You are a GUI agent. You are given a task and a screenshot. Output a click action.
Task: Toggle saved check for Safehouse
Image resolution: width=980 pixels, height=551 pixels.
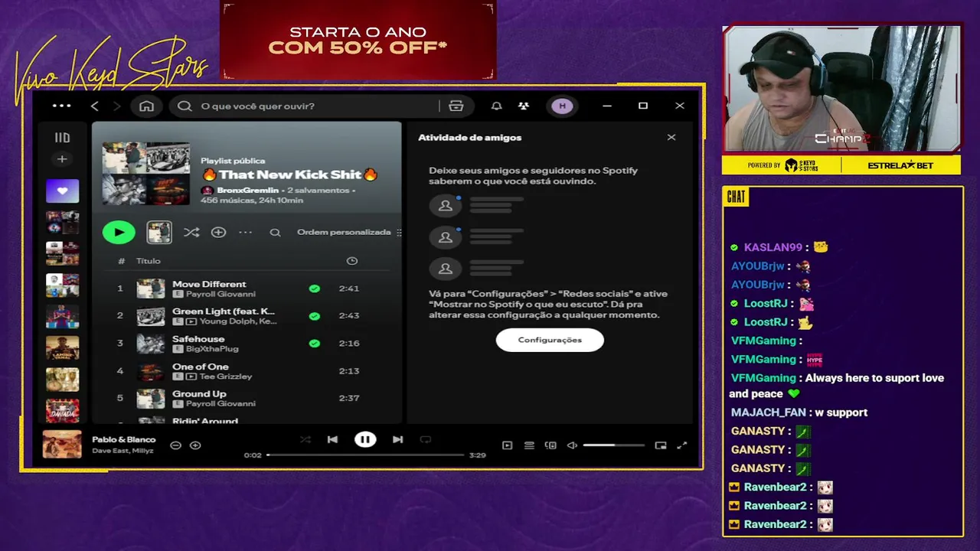click(x=314, y=343)
